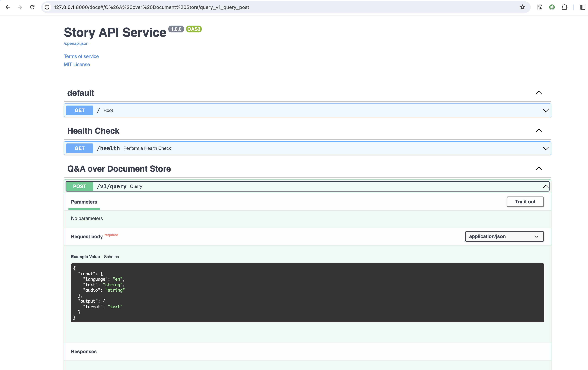Toggle the browser side panel icon
588x370 pixels.
583,7
